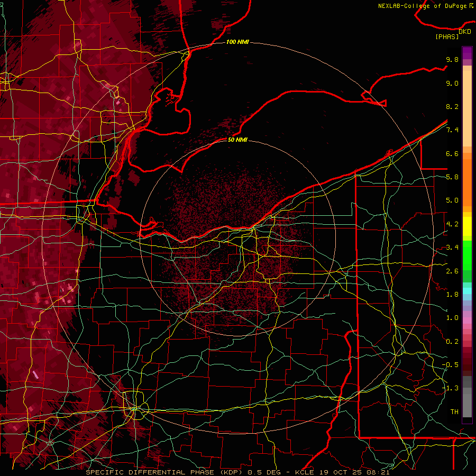Viewport: 476px width, 476px height.
Task: Pick the purple band atop the color bar
Action: point(467,53)
